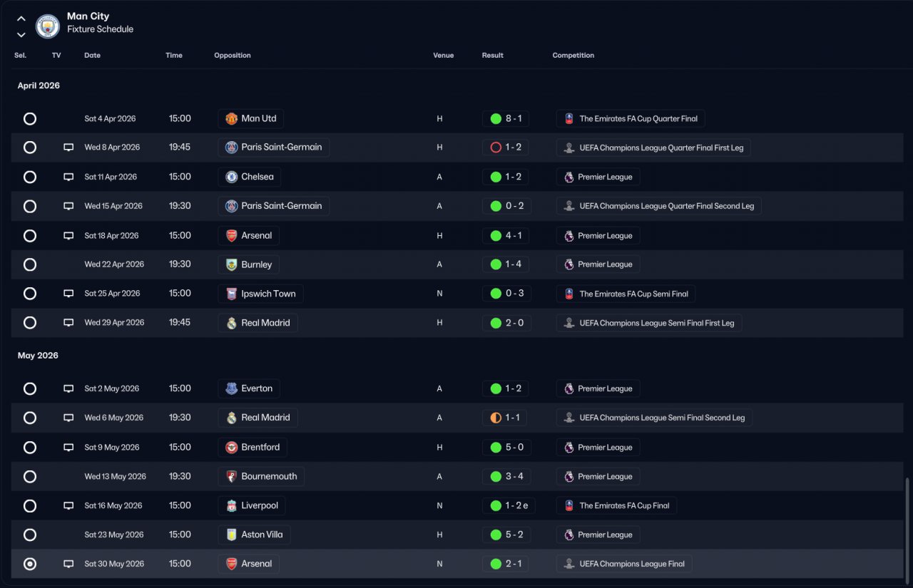Image resolution: width=913 pixels, height=588 pixels.
Task: Click the Man City club badge
Action: (48, 26)
